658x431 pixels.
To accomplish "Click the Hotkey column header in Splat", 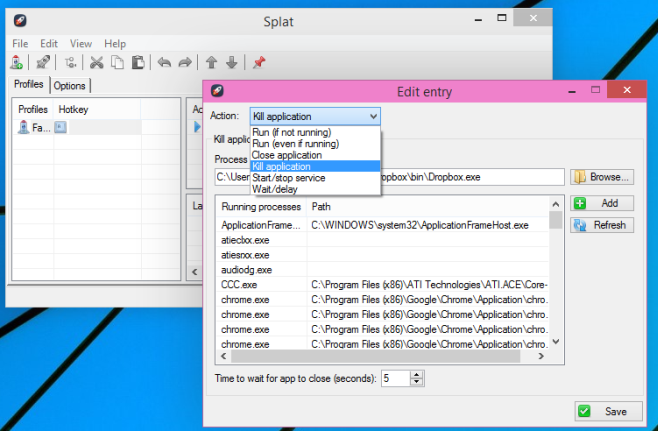I will (x=97, y=109).
